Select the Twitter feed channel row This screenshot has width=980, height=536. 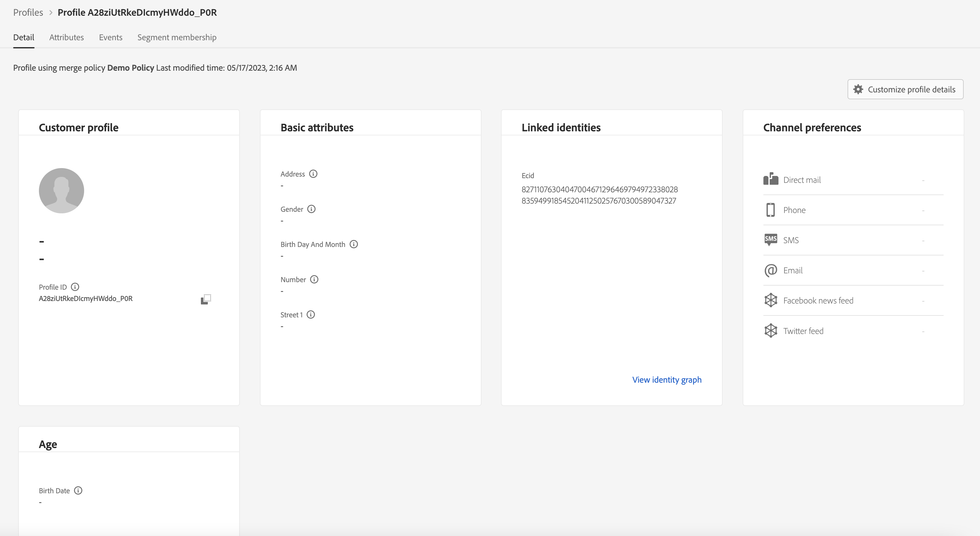[x=853, y=331]
